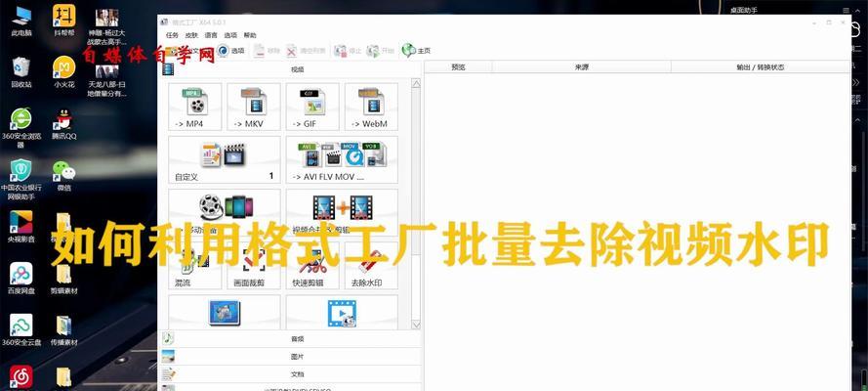The width and height of the screenshot is (868, 391).
Task: Expand the 文档 category section
Action: coord(291,373)
